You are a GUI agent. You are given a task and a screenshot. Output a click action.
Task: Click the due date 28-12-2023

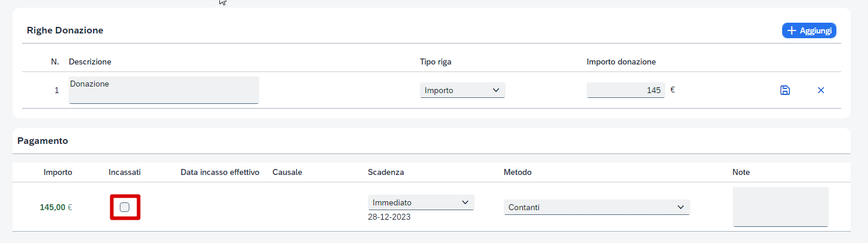389,217
